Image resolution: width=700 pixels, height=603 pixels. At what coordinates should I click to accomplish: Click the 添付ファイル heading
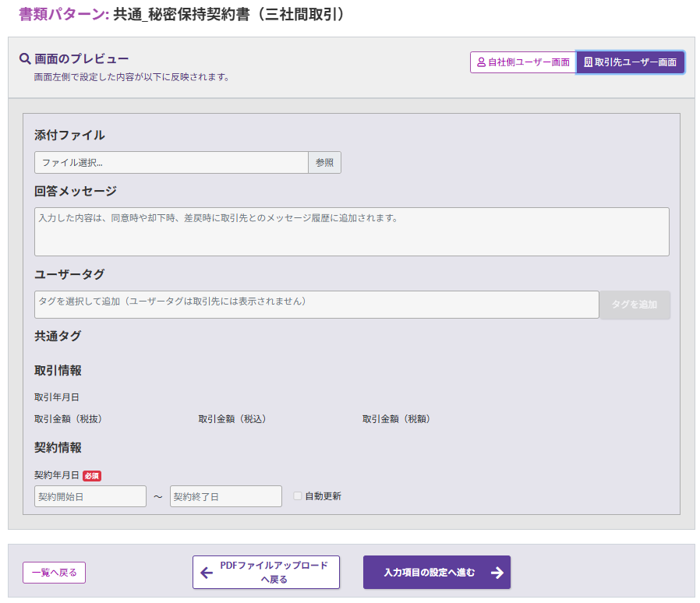[69, 136]
